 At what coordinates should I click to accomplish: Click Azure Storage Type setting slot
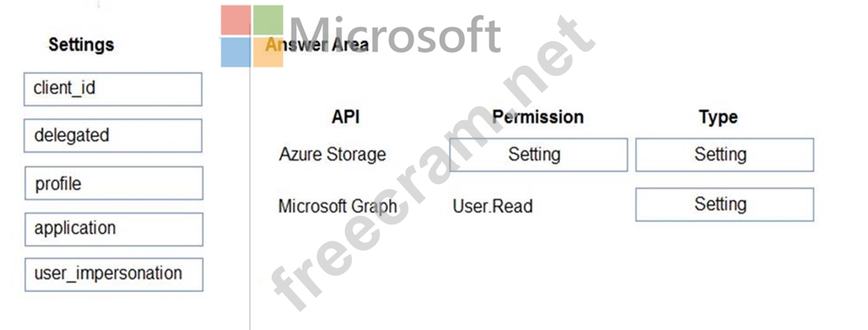(x=724, y=155)
